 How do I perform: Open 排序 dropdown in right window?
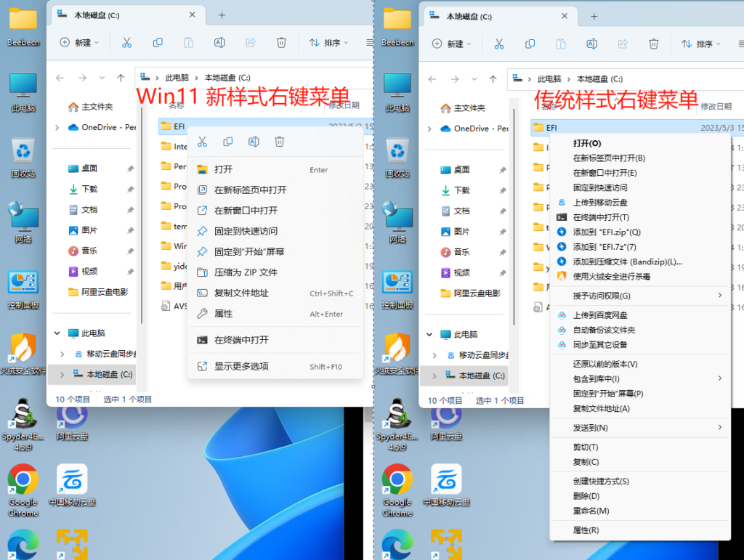point(701,44)
